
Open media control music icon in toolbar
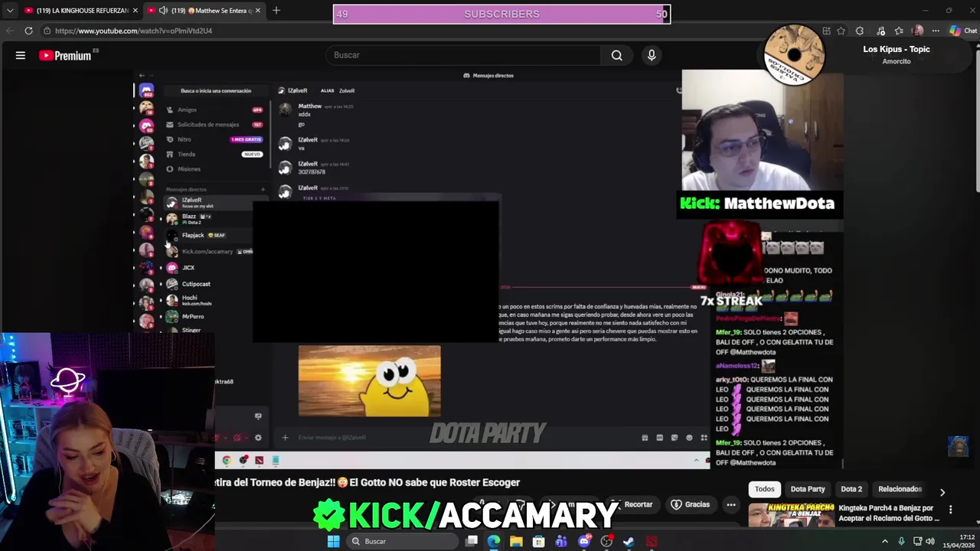pyautogui.click(x=880, y=31)
